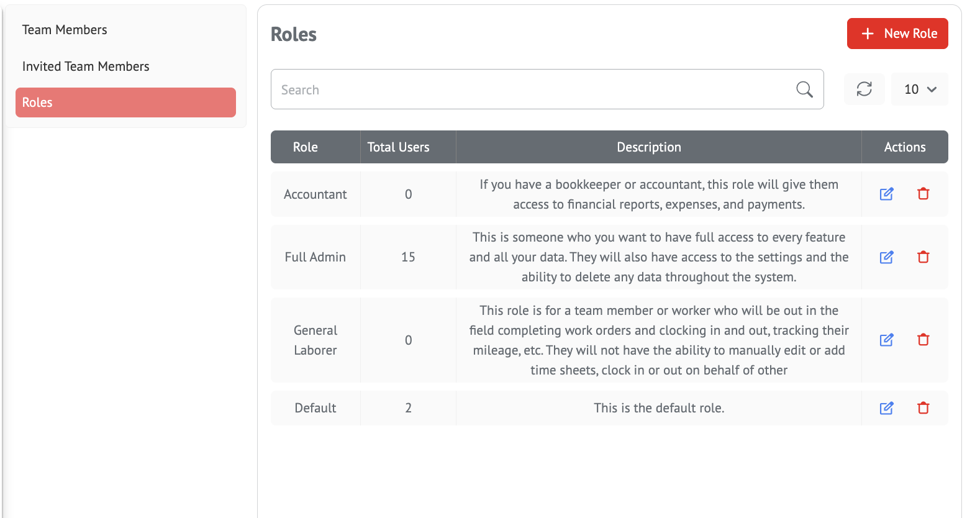Delete the Default role
The image size is (980, 518).
click(x=923, y=408)
